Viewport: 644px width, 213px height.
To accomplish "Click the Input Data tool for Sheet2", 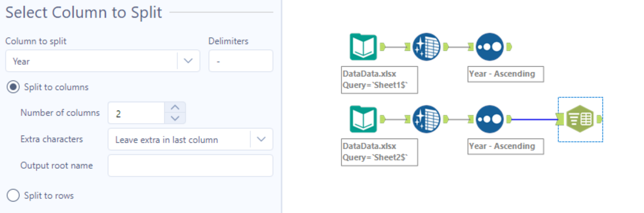I will pos(363,119).
